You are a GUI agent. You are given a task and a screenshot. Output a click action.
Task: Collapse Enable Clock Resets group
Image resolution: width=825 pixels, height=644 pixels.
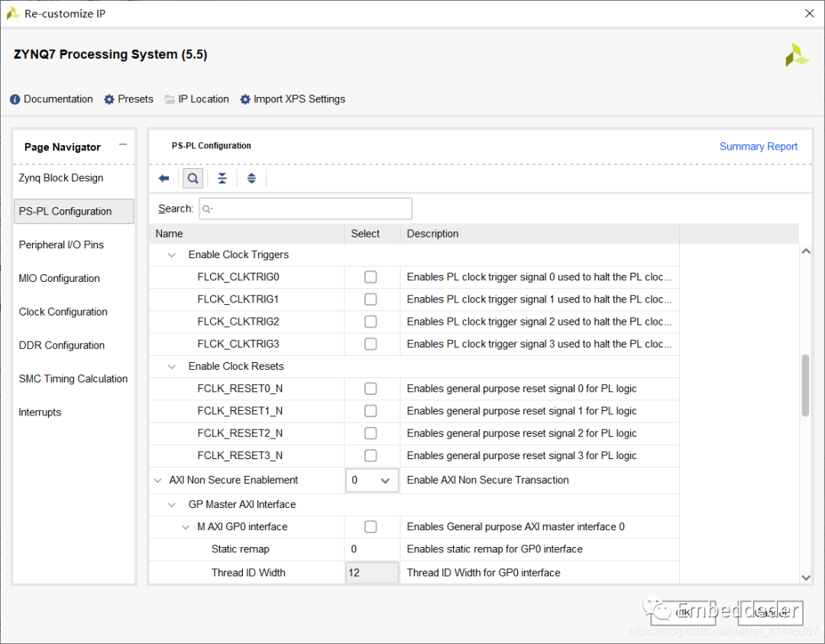[x=172, y=367]
